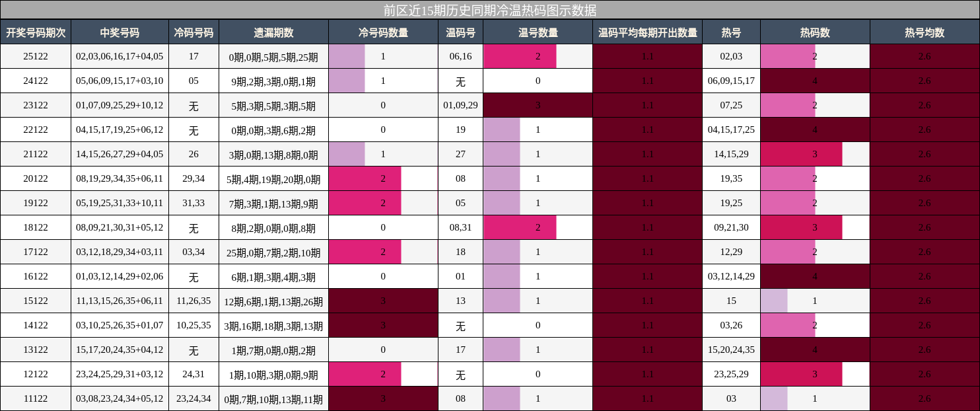Viewport: 980px width, 411px height.
Task: Click the 热号均数 column header
Action: pos(925,32)
